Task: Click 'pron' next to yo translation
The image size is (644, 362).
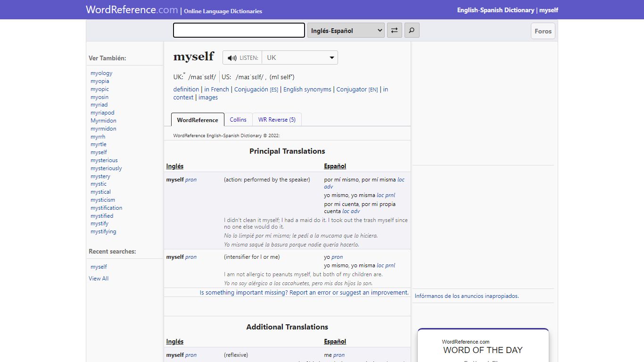Action: coord(337,257)
